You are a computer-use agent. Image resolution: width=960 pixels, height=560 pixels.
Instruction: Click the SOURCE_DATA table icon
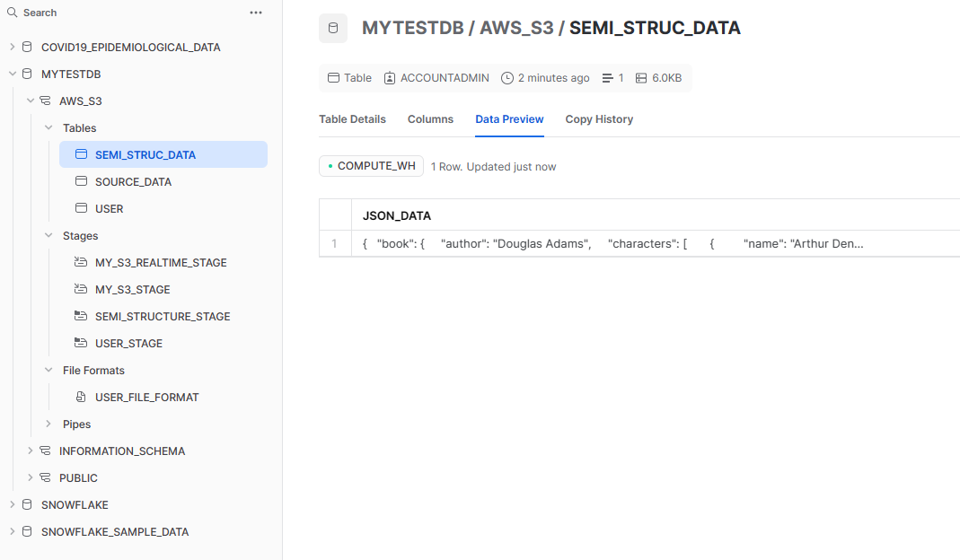click(x=81, y=181)
